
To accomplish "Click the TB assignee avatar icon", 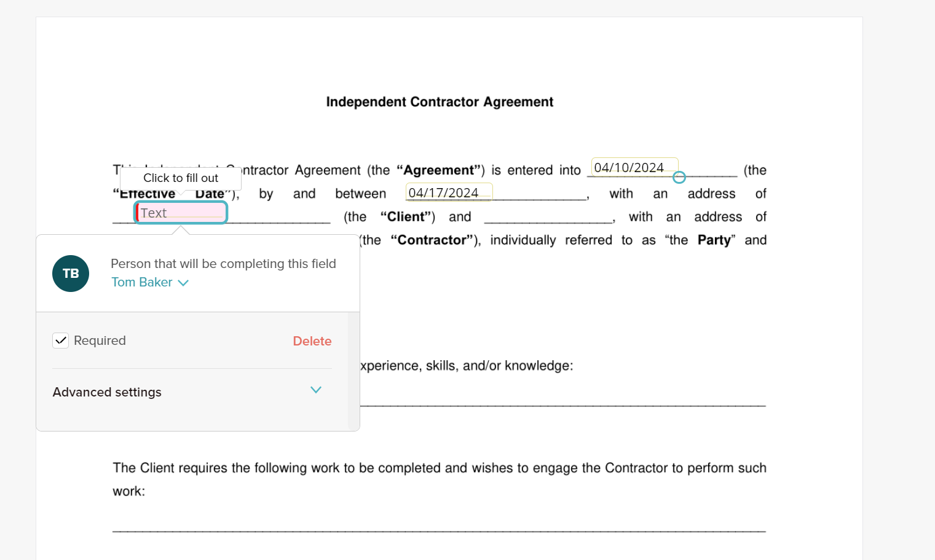I will 71,274.
